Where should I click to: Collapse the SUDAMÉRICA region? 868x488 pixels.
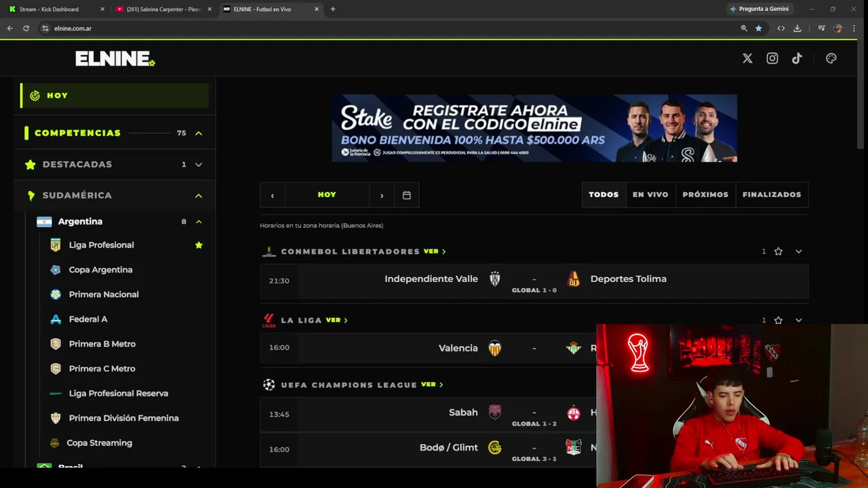(199, 196)
